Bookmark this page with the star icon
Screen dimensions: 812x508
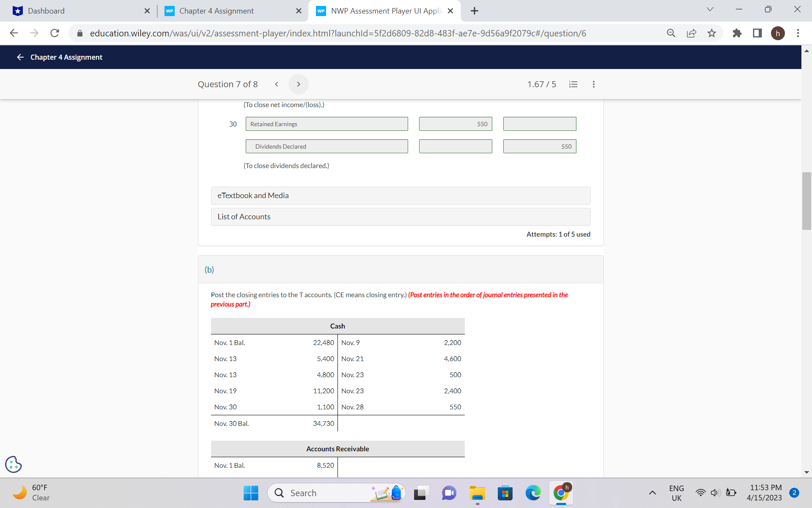click(712, 33)
